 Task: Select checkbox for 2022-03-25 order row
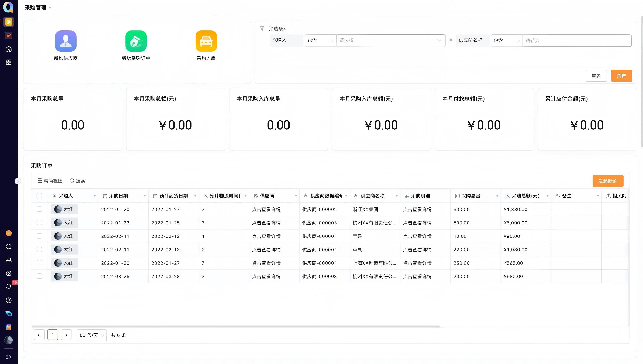[39, 276]
